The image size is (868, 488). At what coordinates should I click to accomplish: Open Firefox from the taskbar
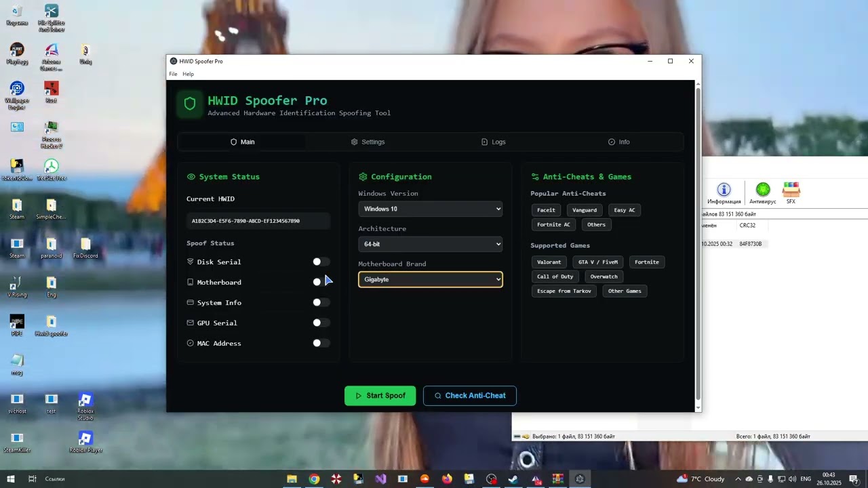coord(447,479)
